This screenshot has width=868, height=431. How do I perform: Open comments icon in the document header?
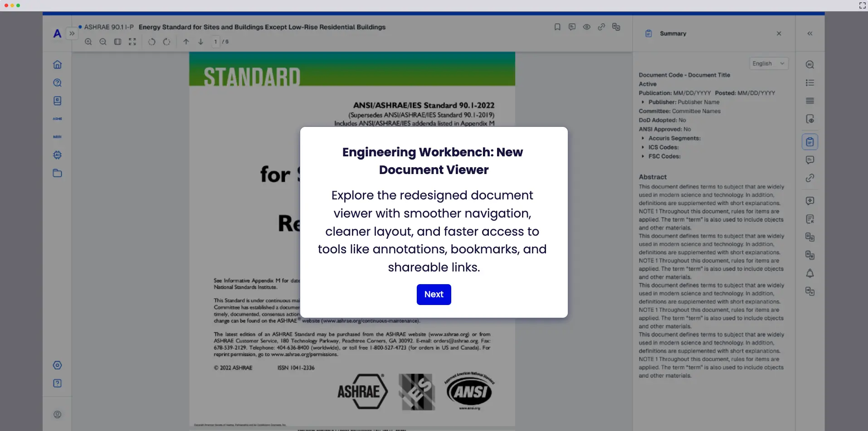coord(572,27)
